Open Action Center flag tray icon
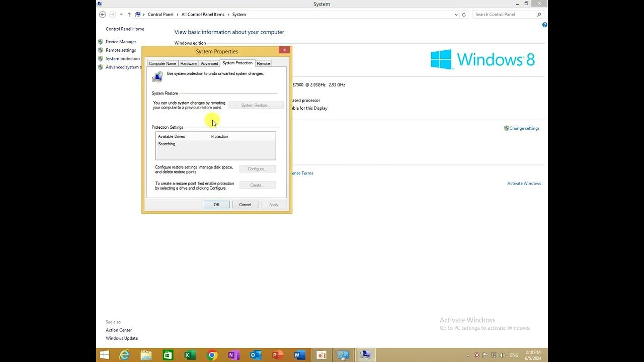Screen dimensions: 644x362 point(486,355)
